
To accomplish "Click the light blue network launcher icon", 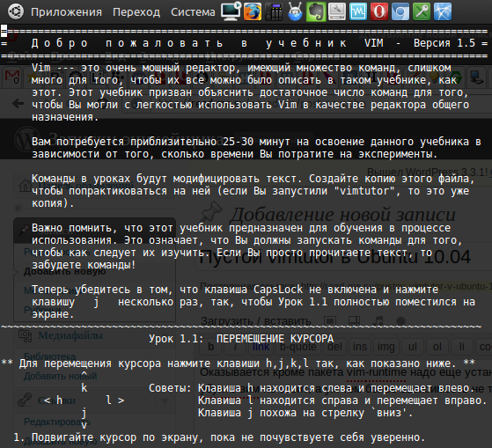I will (x=443, y=11).
